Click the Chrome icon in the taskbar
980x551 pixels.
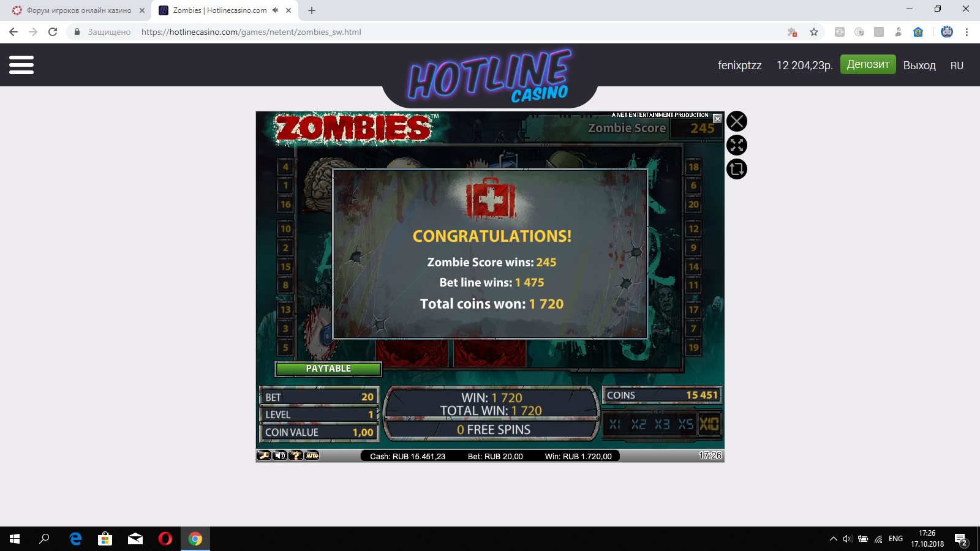pyautogui.click(x=195, y=539)
